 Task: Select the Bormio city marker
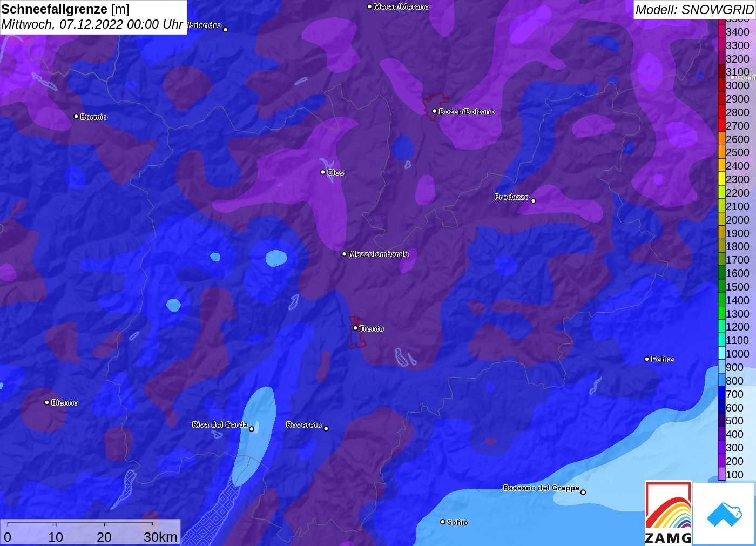[x=76, y=116]
